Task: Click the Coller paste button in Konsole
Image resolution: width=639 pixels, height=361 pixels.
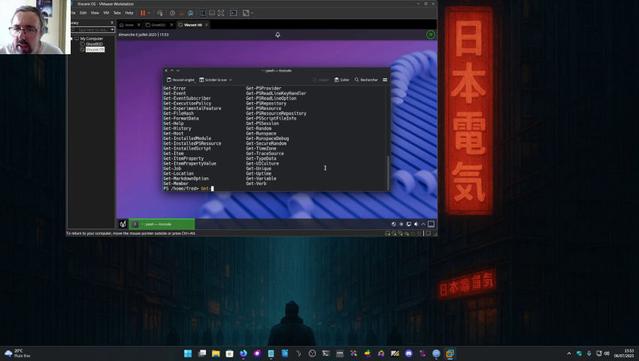Action: coord(342,80)
